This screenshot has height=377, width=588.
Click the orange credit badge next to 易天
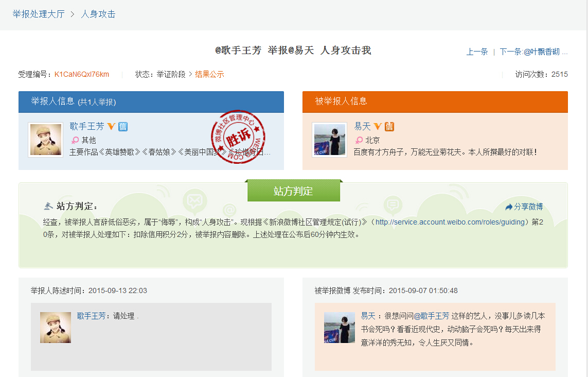(x=389, y=126)
